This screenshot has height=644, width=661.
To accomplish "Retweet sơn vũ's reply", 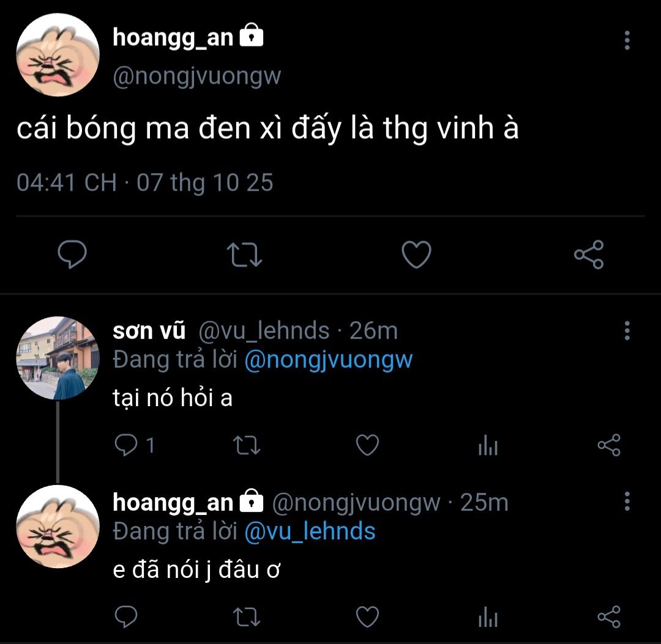I will [x=247, y=446].
